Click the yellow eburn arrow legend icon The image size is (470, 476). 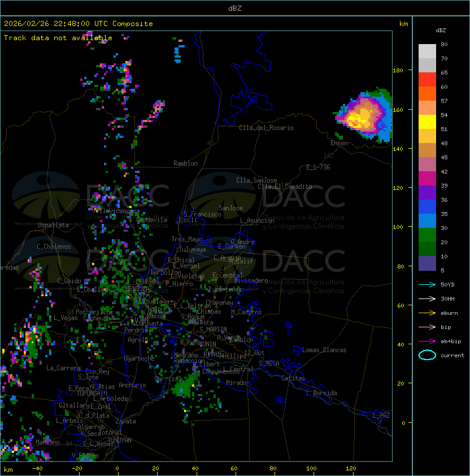click(x=427, y=313)
